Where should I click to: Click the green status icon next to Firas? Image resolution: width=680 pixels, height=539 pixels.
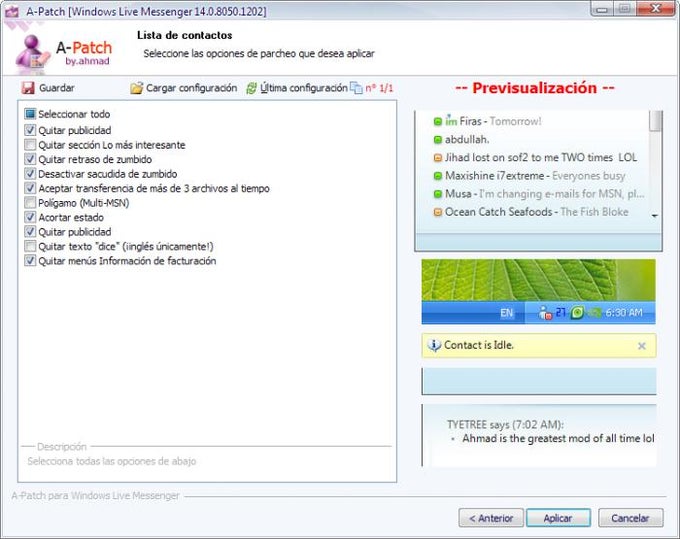(438, 122)
